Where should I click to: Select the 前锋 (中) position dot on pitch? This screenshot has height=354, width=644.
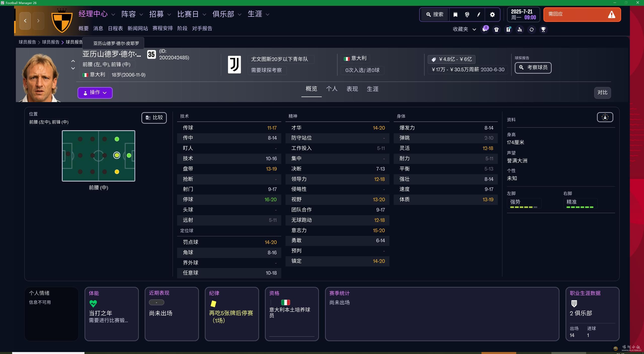pyautogui.click(x=129, y=156)
